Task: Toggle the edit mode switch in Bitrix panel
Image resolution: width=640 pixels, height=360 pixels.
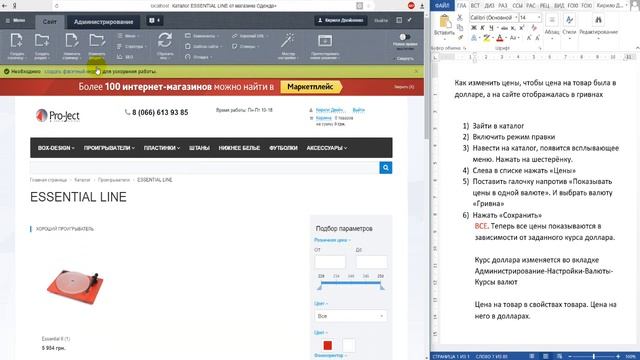Action: tap(404, 37)
